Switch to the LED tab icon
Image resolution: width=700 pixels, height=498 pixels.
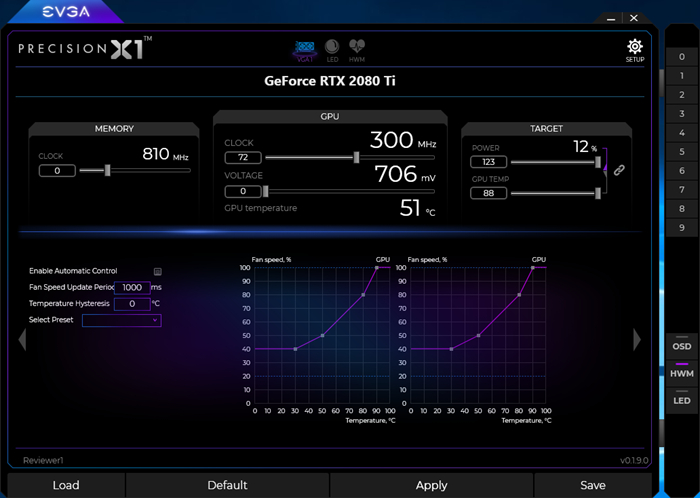tap(332, 50)
